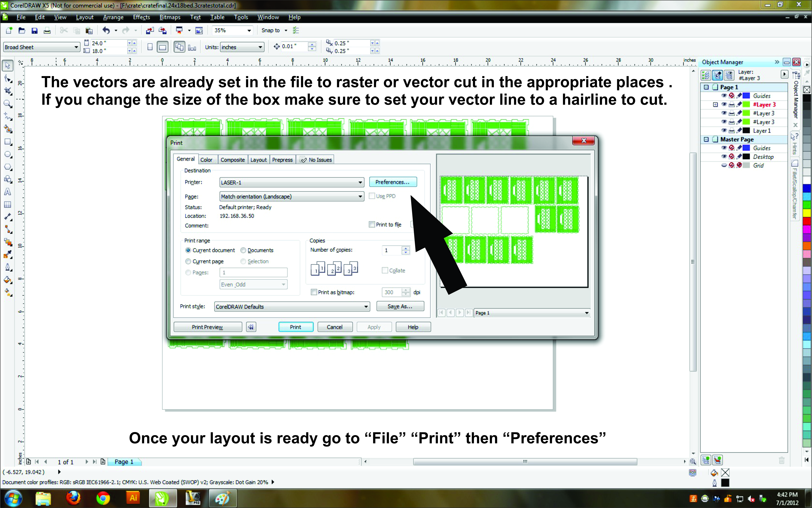
Task: Click the Save As button
Action: point(400,306)
